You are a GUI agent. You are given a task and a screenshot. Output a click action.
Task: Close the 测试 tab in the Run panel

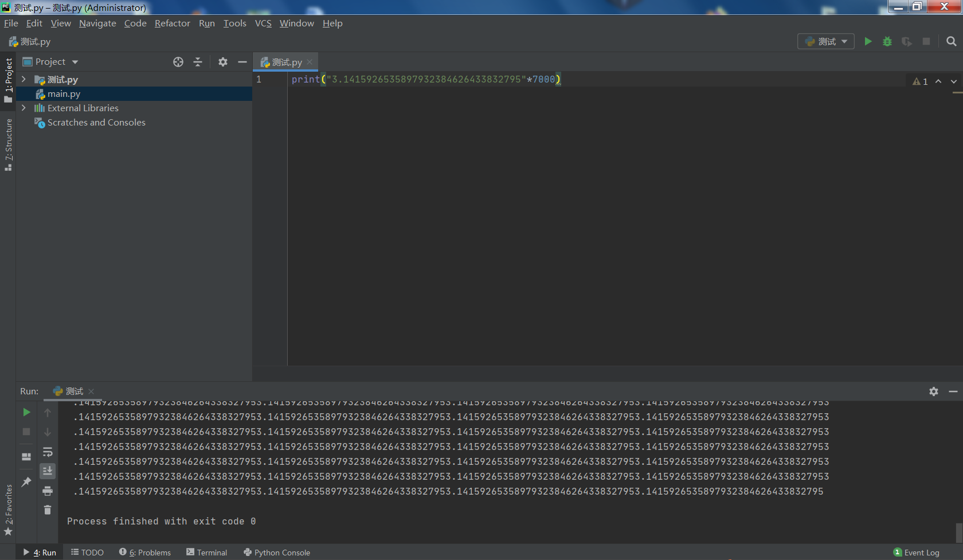(x=91, y=391)
